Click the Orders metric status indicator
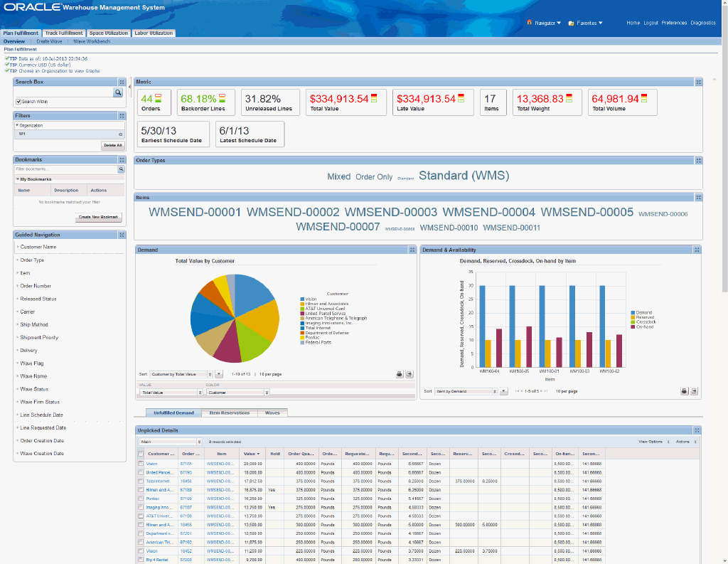The image size is (728, 564). (158, 98)
